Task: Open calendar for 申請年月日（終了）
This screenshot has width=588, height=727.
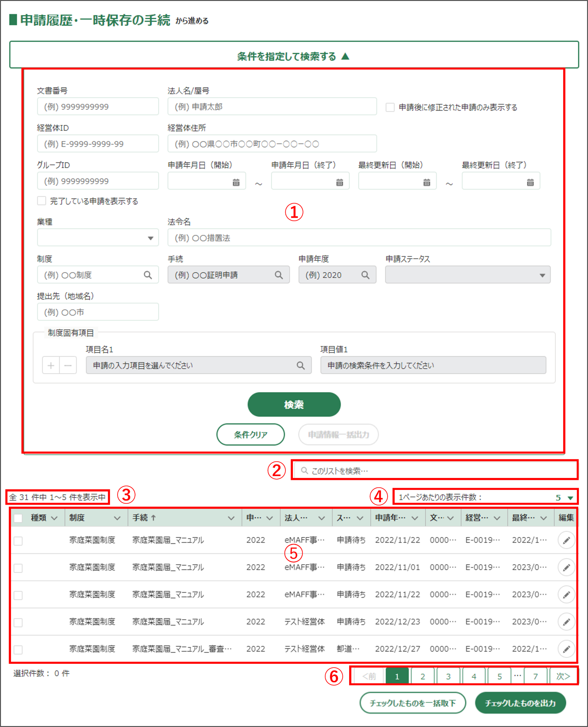Action: (x=339, y=182)
